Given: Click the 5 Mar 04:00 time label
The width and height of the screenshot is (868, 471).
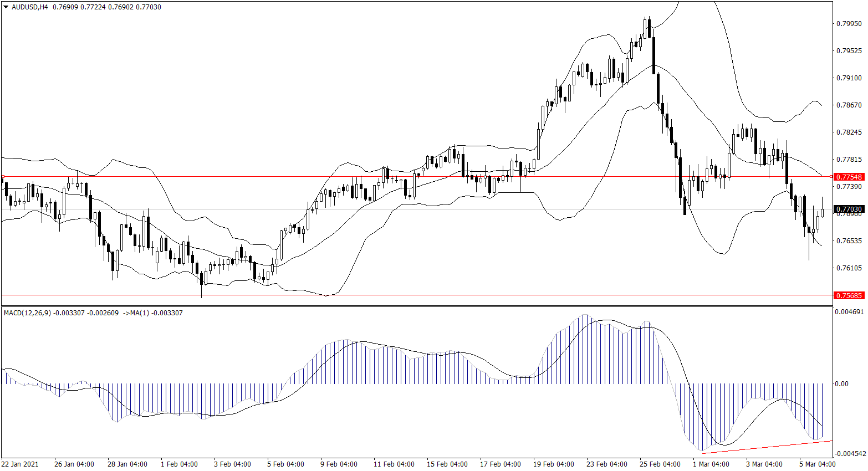Looking at the screenshot, I should [817, 464].
